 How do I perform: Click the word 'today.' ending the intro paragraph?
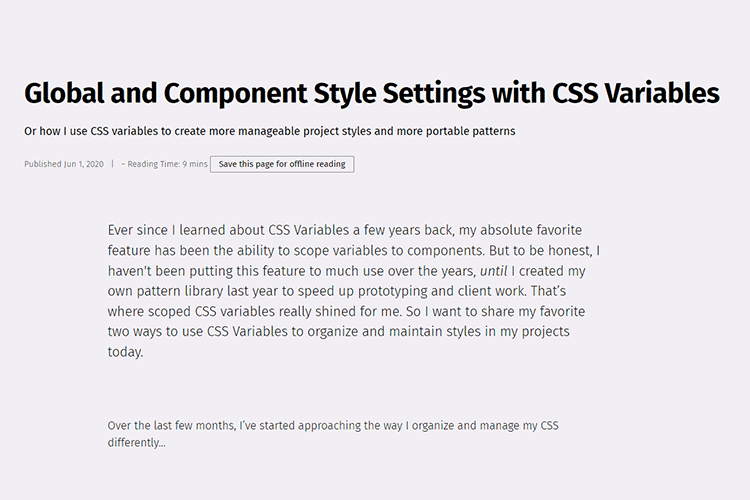coord(126,352)
